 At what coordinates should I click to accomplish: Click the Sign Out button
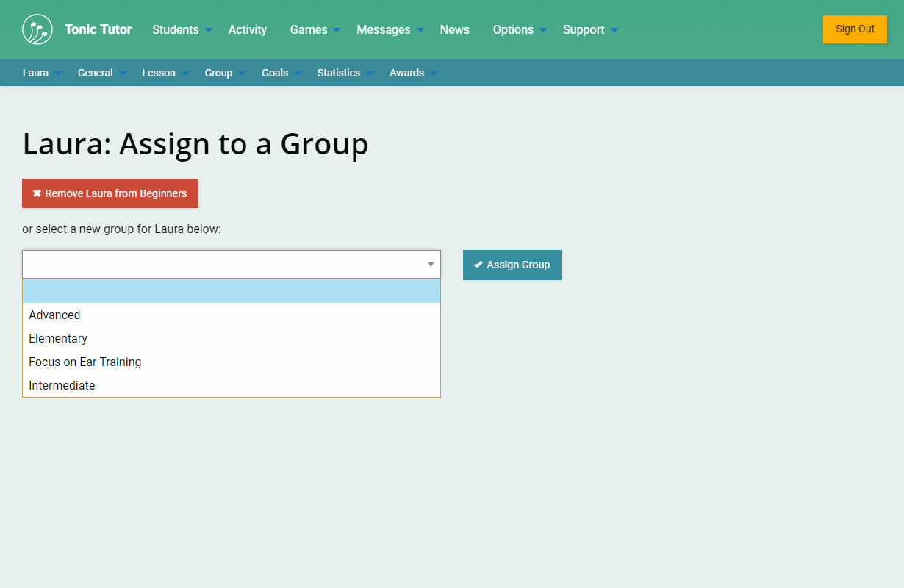click(855, 29)
